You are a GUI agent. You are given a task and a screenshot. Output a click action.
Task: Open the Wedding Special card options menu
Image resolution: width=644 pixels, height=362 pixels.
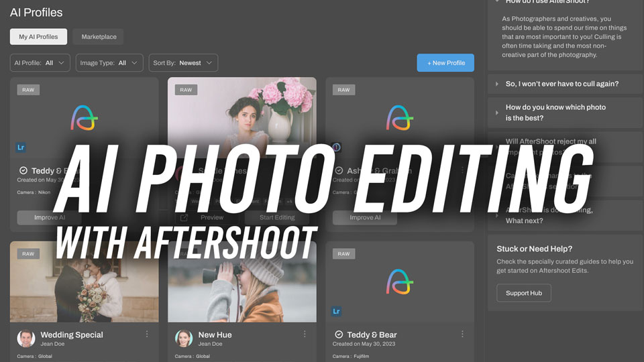tap(147, 334)
